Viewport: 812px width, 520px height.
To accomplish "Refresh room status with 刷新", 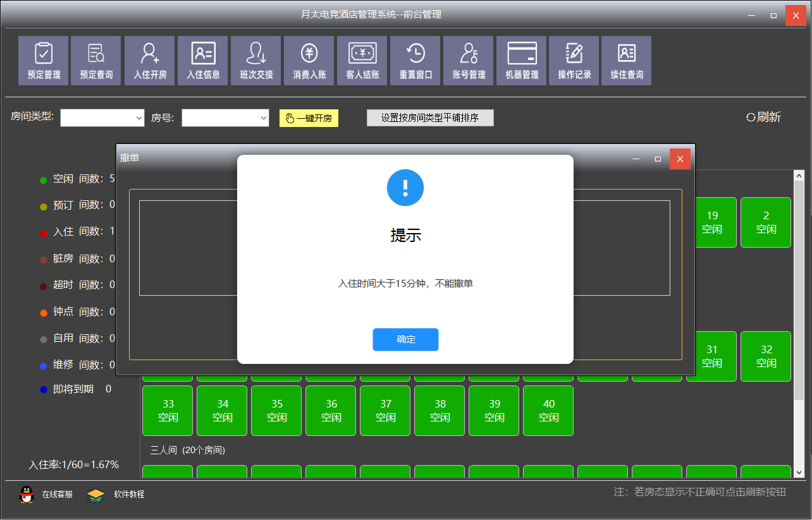I will [763, 117].
